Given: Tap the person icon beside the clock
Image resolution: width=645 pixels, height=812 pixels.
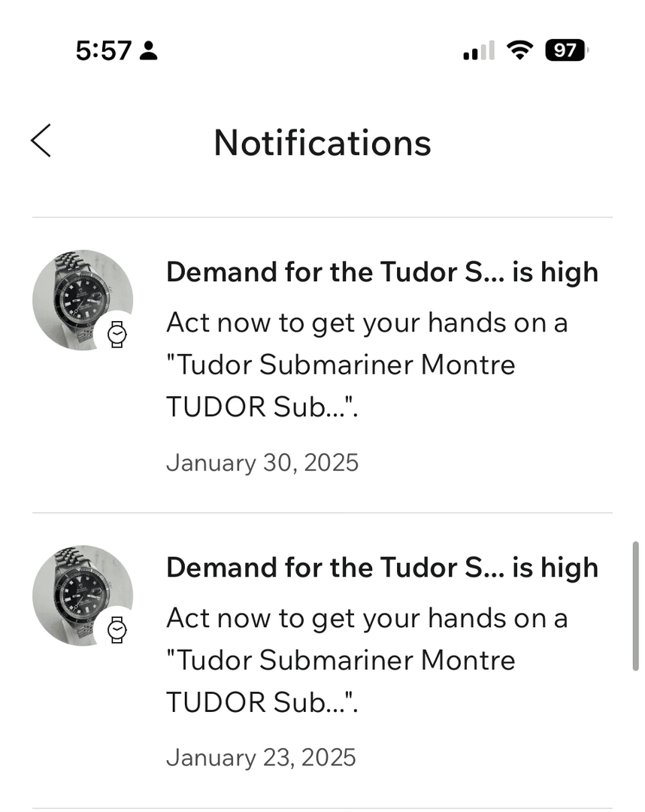Looking at the screenshot, I should (149, 51).
